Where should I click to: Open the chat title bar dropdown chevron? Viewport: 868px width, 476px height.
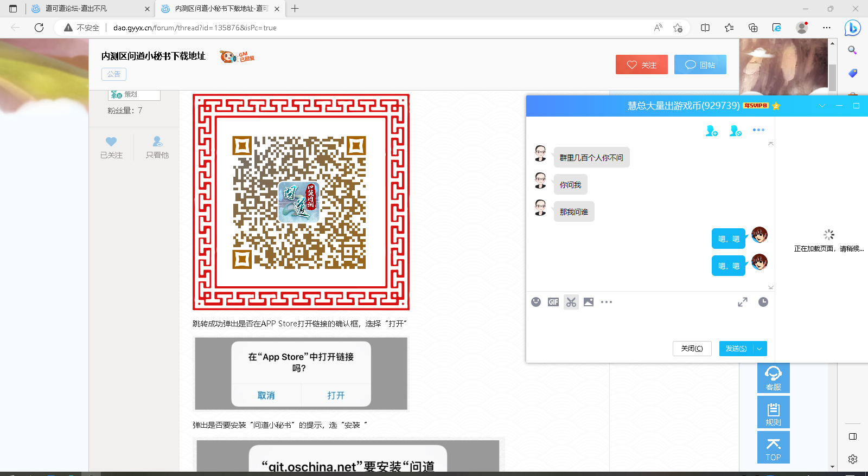(x=822, y=106)
